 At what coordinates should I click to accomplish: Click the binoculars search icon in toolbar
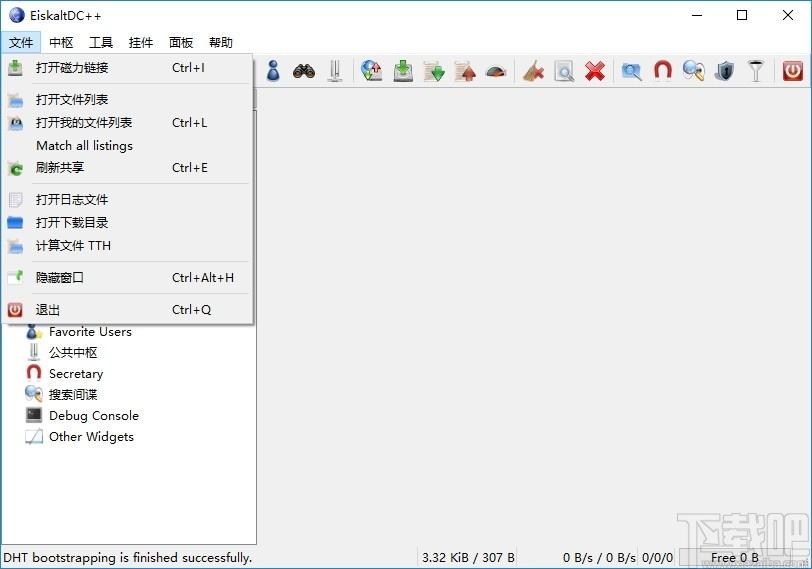pyautogui.click(x=304, y=71)
